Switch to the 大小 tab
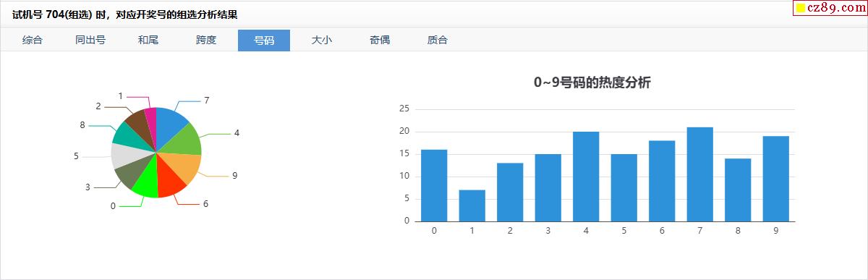The height and width of the screenshot is (280, 868). 322,41
